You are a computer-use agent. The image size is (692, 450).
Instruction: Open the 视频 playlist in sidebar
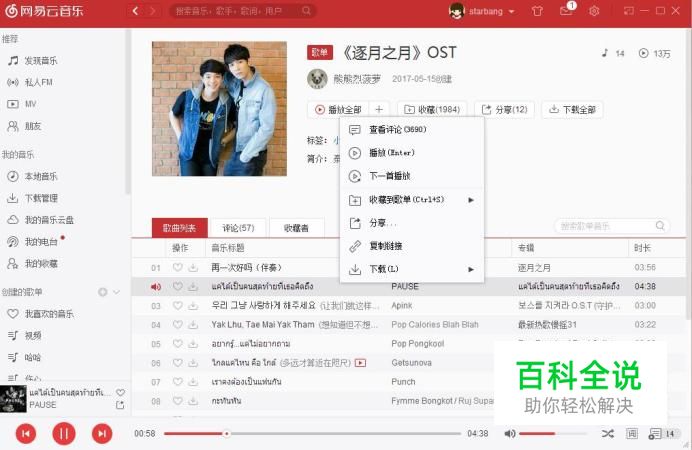25,335
